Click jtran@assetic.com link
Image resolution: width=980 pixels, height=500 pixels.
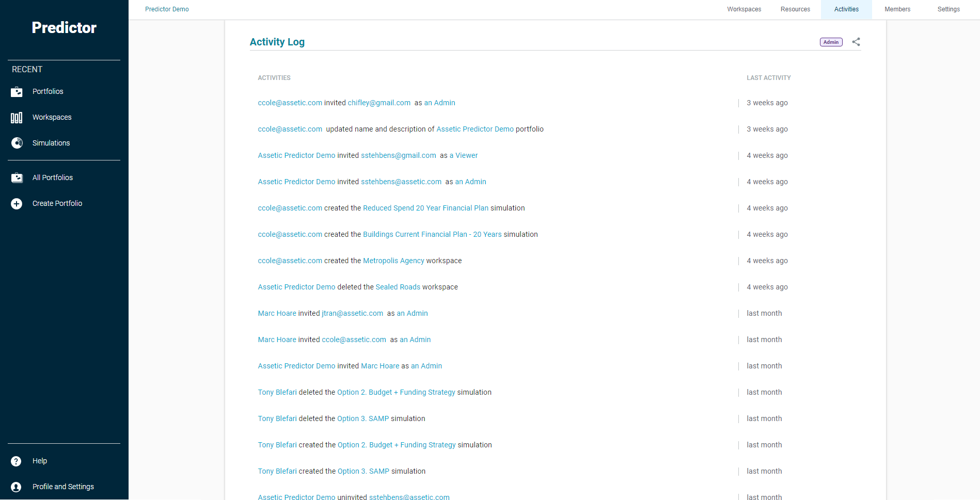(353, 313)
